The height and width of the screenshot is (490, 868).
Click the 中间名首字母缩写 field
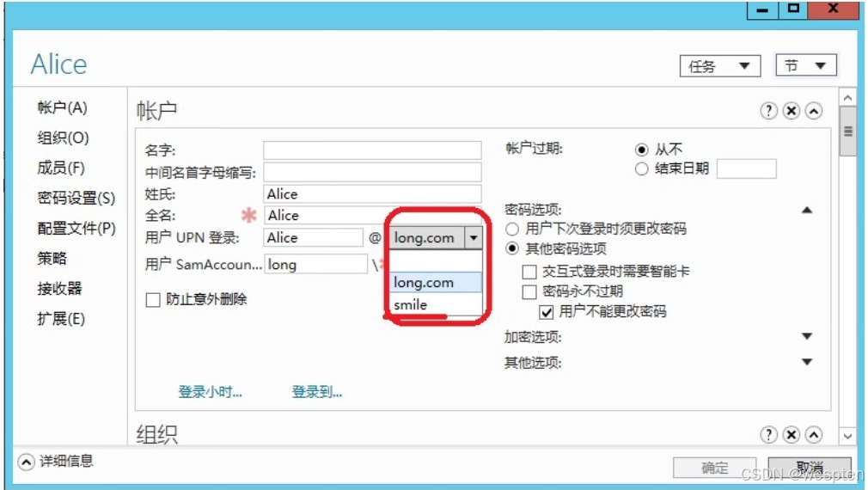click(x=373, y=172)
